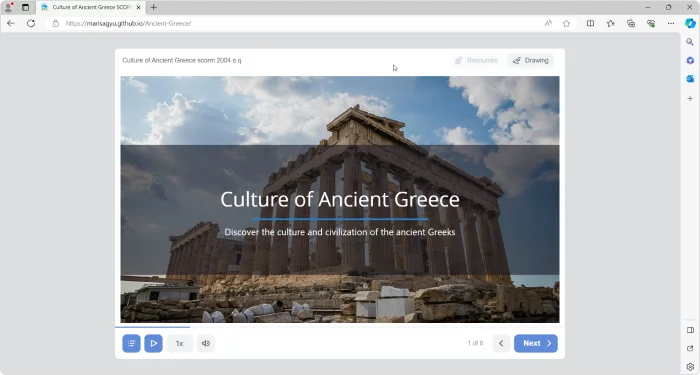This screenshot has height=375, width=700.
Task: Open Microsoft 365 in the sidebar
Action: coord(690,60)
